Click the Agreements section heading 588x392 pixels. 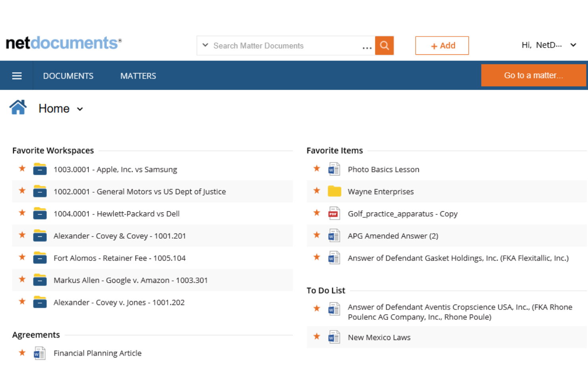[x=36, y=335]
